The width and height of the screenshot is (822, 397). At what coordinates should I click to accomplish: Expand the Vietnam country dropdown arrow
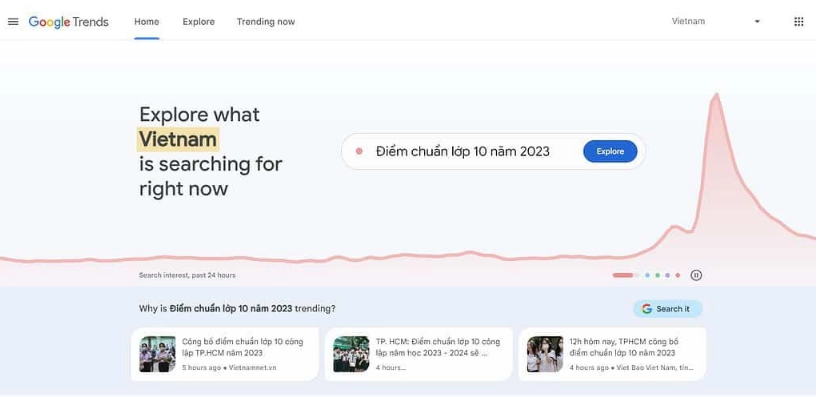click(x=757, y=22)
